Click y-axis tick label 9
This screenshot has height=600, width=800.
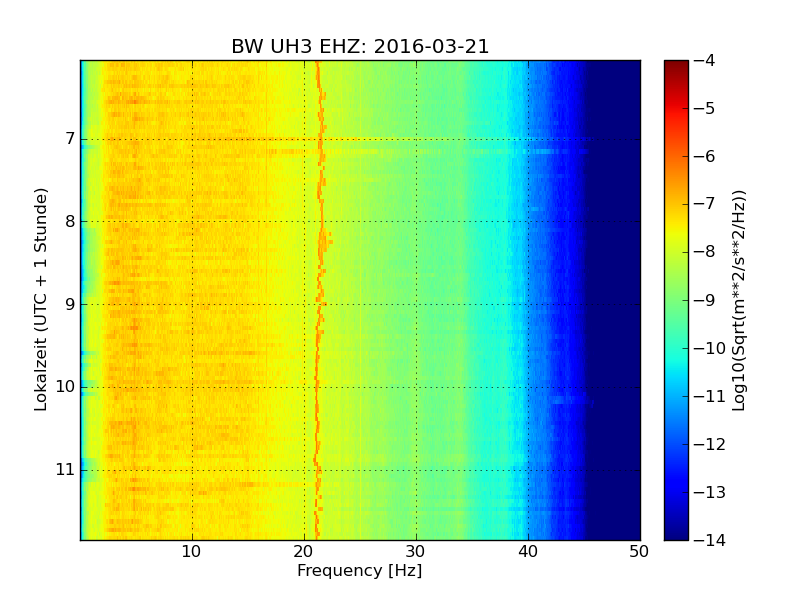coord(70,304)
